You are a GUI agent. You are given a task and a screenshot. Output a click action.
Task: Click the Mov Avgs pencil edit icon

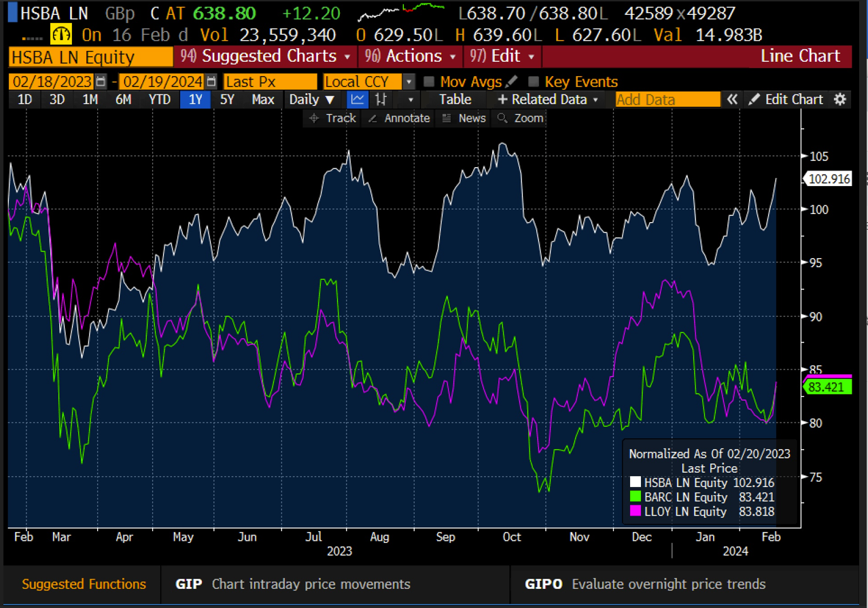(x=512, y=82)
